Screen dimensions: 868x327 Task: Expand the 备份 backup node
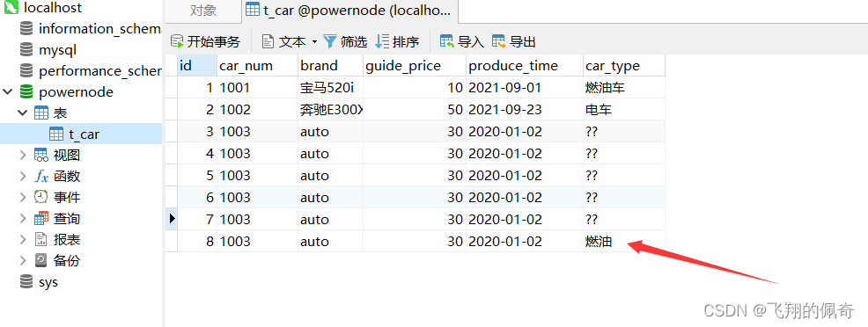click(23, 260)
